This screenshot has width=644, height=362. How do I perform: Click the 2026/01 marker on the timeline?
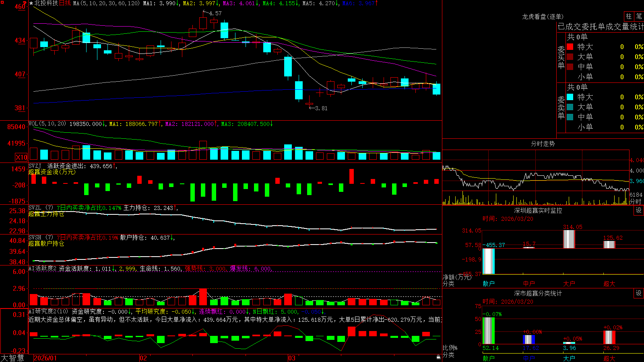[x=45, y=358]
